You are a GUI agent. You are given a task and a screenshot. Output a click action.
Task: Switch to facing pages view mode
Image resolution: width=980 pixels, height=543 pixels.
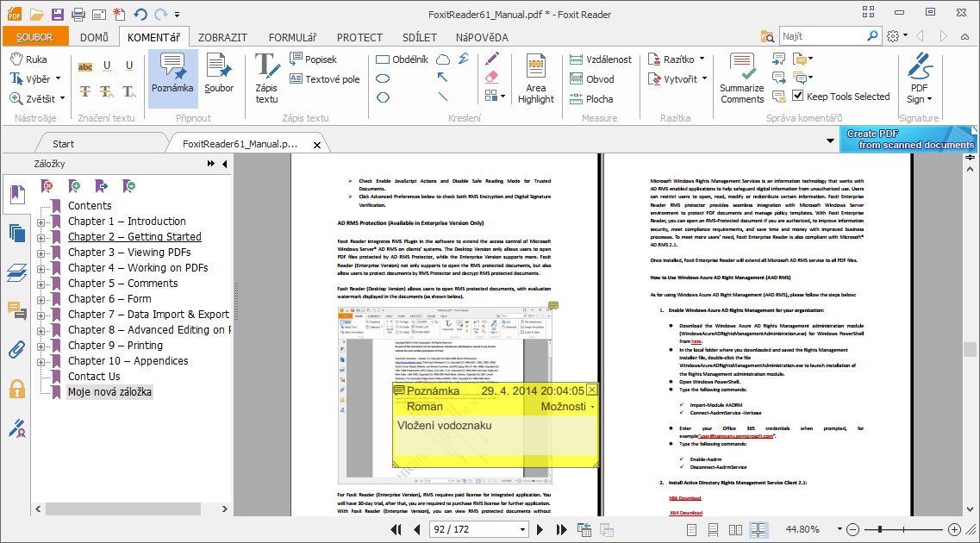click(735, 530)
